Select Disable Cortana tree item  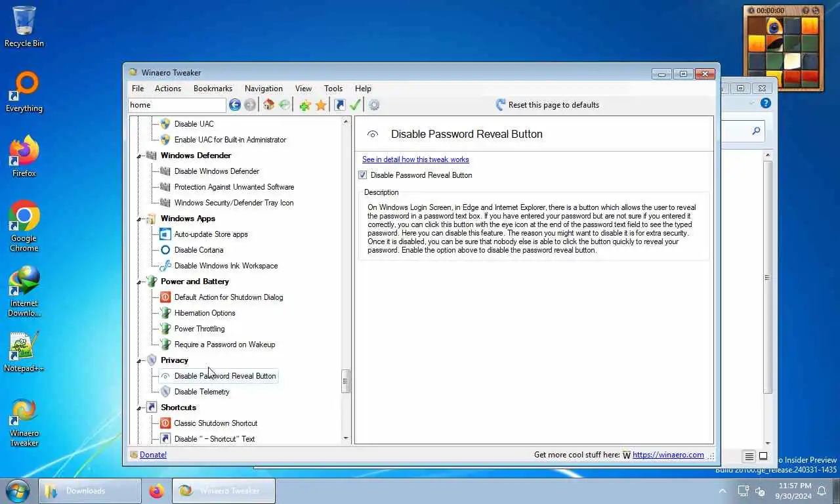(198, 250)
